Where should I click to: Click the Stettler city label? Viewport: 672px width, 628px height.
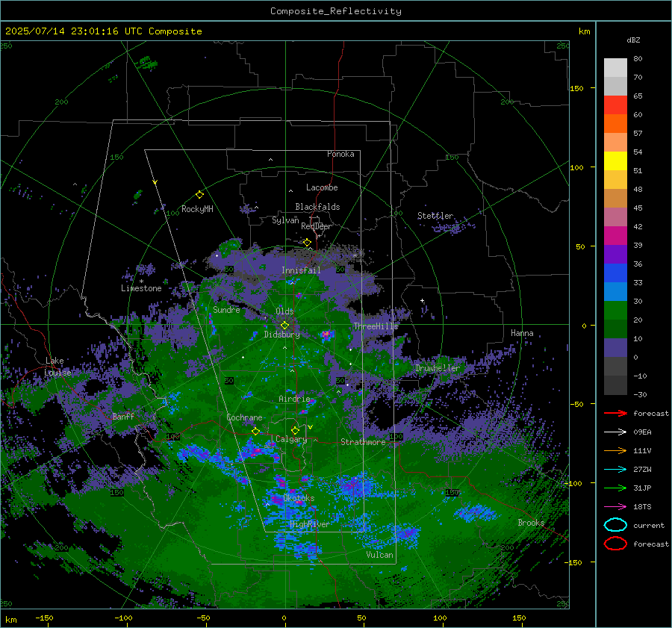[x=435, y=216]
